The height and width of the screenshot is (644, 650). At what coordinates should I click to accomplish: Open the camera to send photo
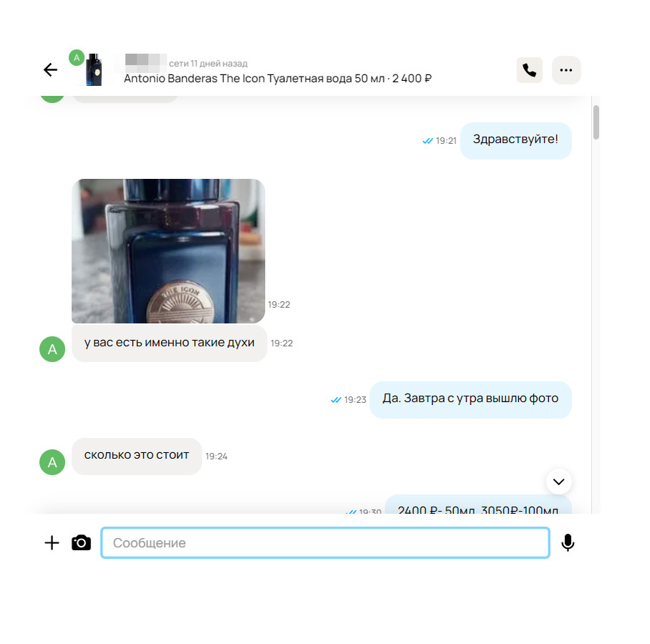tap(82, 543)
